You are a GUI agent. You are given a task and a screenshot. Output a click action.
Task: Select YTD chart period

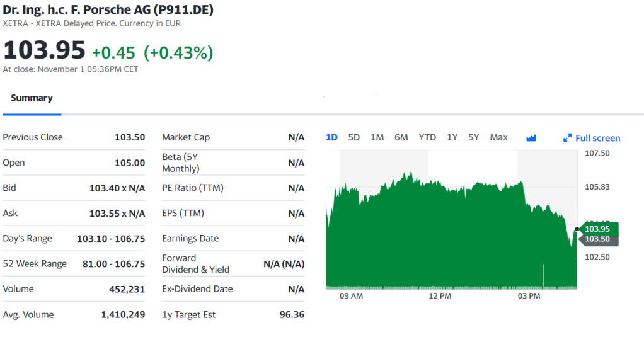click(x=427, y=137)
